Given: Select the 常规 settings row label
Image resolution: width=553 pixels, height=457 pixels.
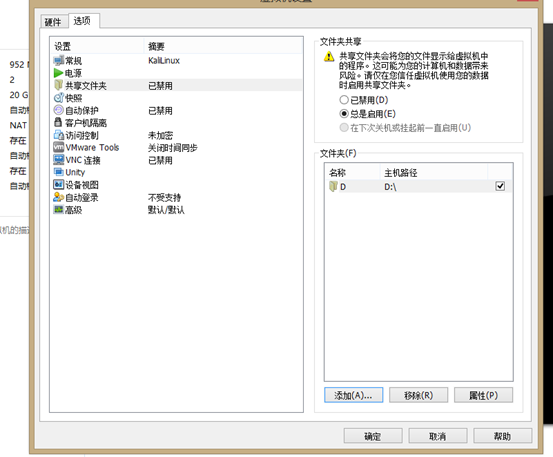Looking at the screenshot, I should click(x=74, y=61).
